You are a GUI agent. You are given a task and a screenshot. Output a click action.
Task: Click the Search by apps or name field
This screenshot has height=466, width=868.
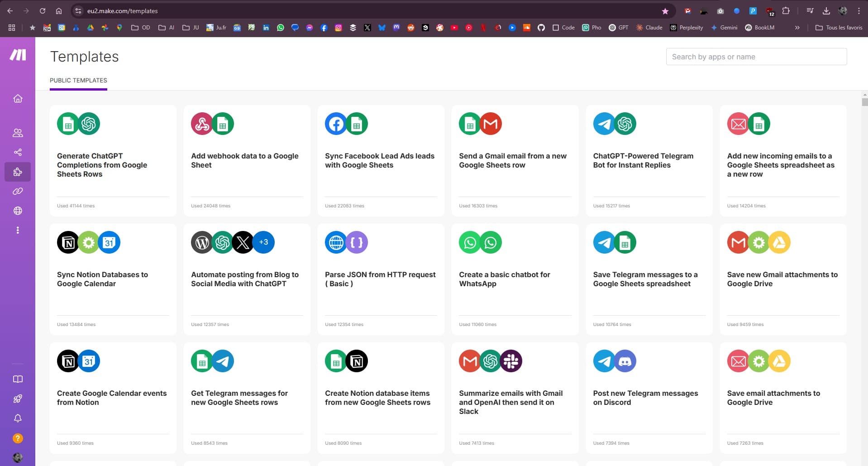click(x=756, y=57)
